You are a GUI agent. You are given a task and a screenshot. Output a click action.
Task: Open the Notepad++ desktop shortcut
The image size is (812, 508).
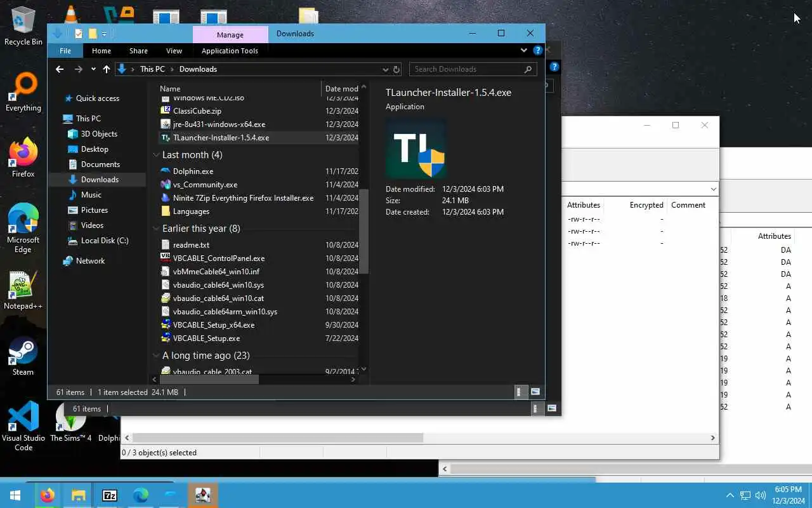23,291
